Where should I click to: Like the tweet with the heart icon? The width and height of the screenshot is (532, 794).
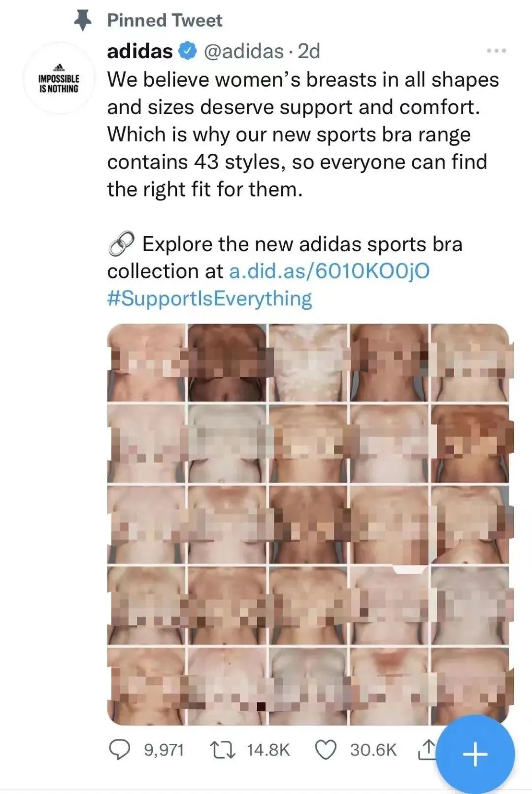click(x=325, y=750)
